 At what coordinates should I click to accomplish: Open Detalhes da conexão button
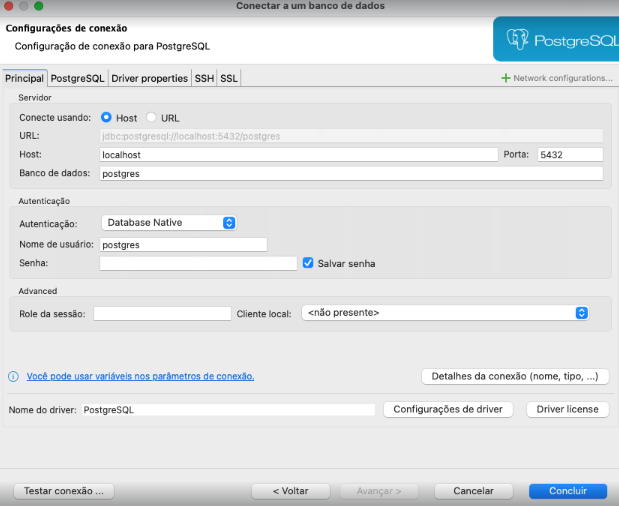point(515,377)
